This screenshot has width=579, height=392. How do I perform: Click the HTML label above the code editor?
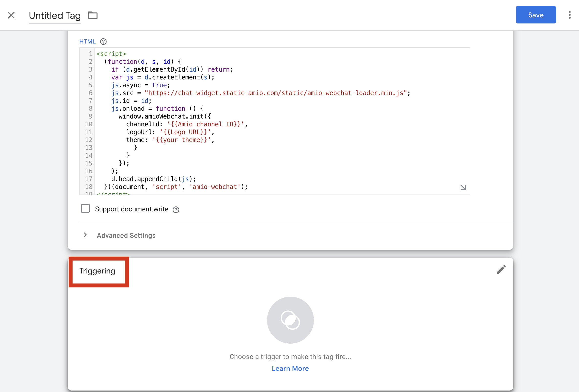click(x=87, y=42)
